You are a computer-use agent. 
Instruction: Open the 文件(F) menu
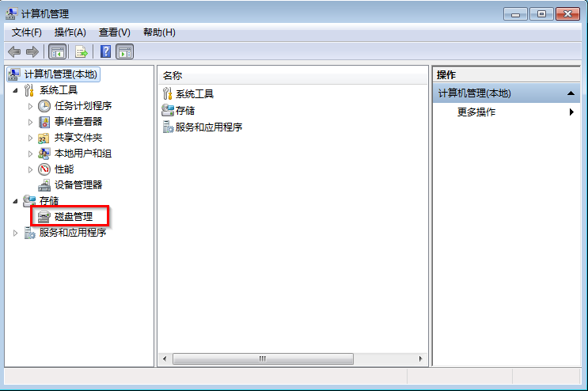pos(27,32)
